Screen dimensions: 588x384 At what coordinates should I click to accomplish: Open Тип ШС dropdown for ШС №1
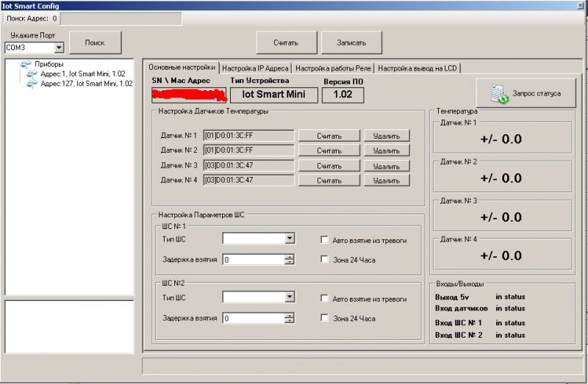[290, 239]
